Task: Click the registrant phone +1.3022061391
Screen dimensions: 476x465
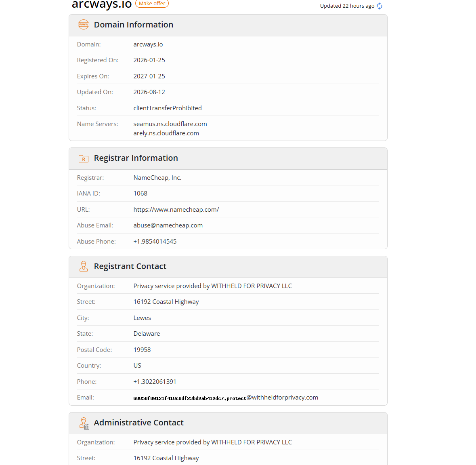Action: click(x=155, y=382)
